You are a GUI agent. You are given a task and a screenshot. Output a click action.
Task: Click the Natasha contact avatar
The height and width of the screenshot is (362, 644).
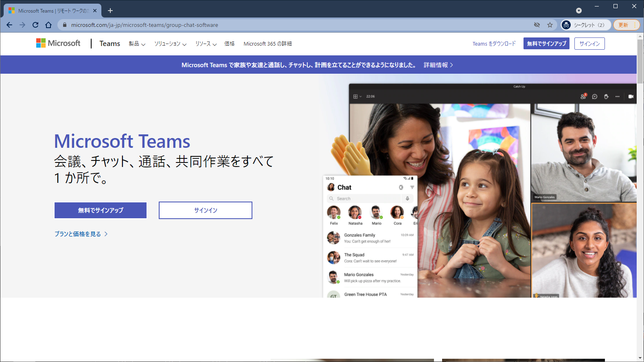(355, 212)
